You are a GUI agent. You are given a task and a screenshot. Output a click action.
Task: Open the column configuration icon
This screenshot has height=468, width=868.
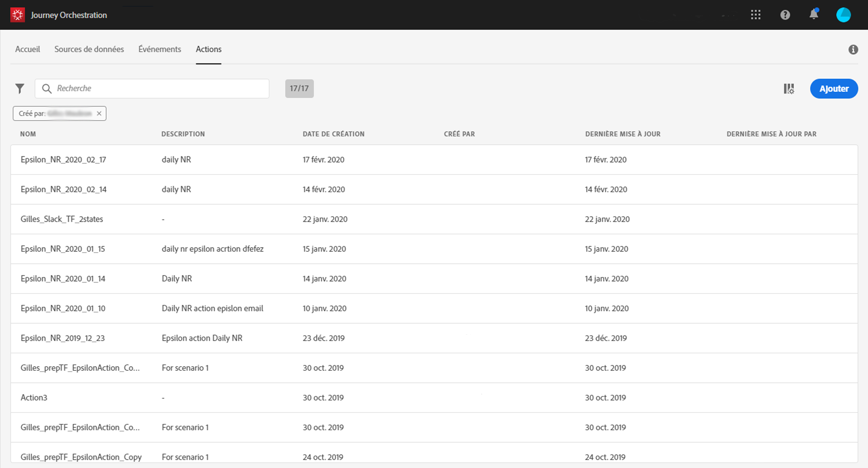point(789,89)
